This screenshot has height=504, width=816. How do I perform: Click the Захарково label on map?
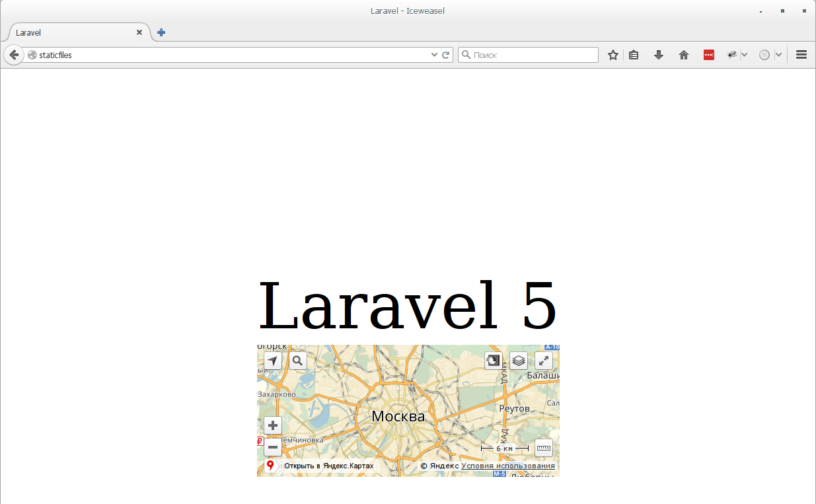point(278,394)
